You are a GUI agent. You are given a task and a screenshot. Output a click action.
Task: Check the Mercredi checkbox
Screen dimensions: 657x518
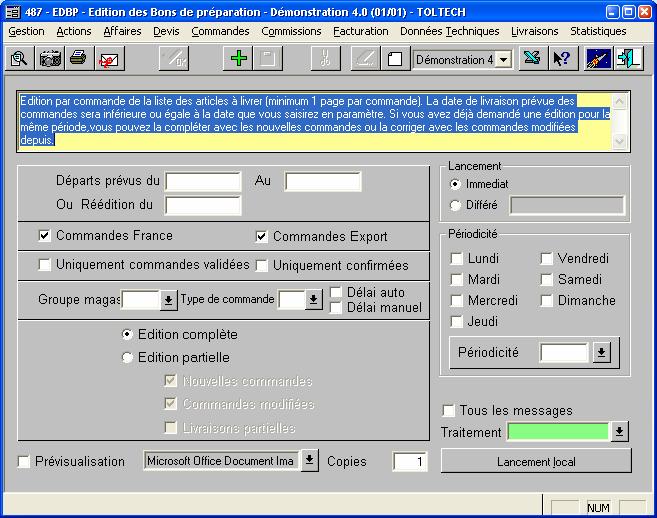456,300
